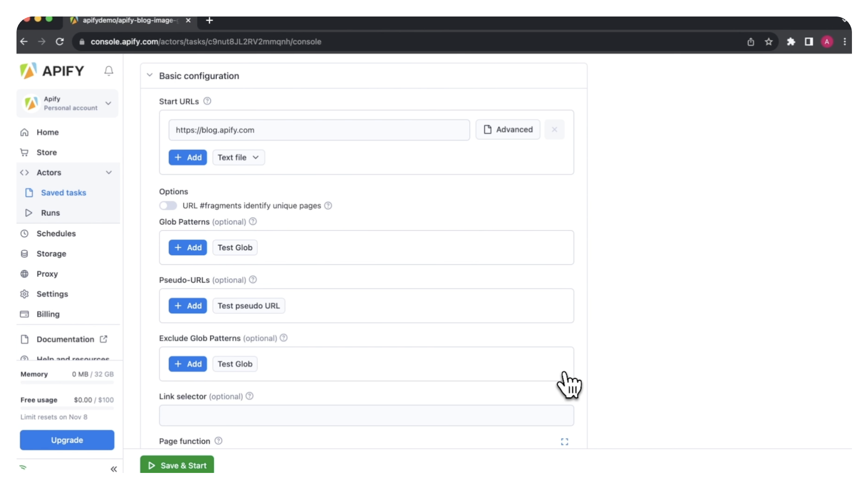Click Link selector input field
The image size is (868, 489).
tap(366, 415)
